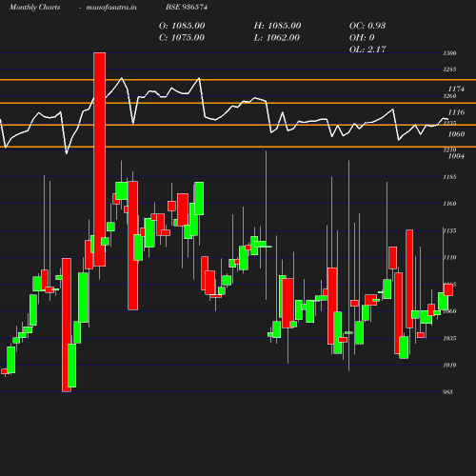Click the '985' price axis label
Viewport: 476px width, 476px height.
click(447, 392)
